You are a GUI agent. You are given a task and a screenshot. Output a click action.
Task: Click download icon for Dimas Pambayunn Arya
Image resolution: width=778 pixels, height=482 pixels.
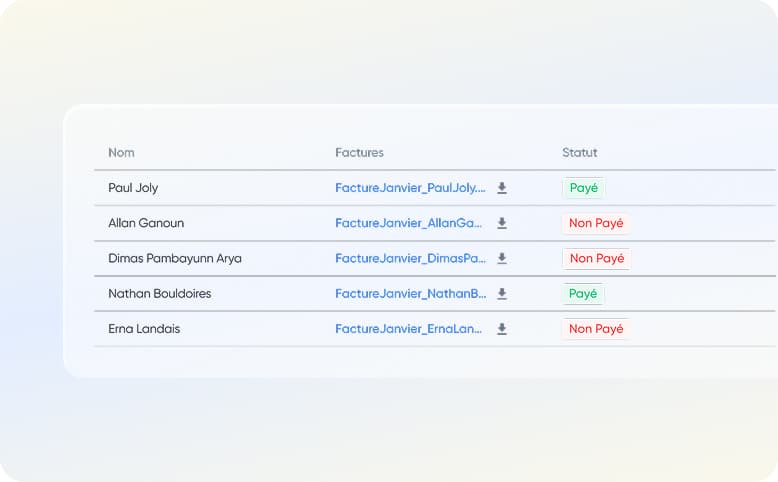tap(502, 258)
